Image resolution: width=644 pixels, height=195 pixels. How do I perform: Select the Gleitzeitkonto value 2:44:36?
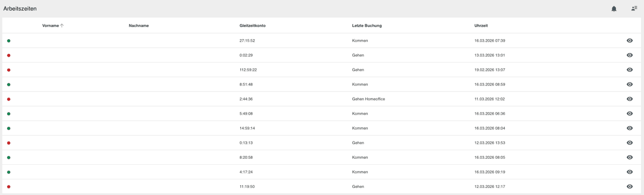coord(246,99)
